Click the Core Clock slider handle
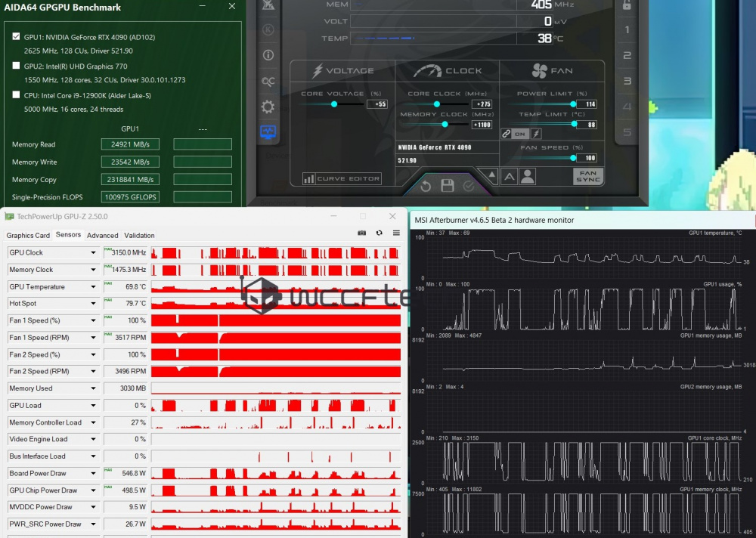 (x=437, y=104)
